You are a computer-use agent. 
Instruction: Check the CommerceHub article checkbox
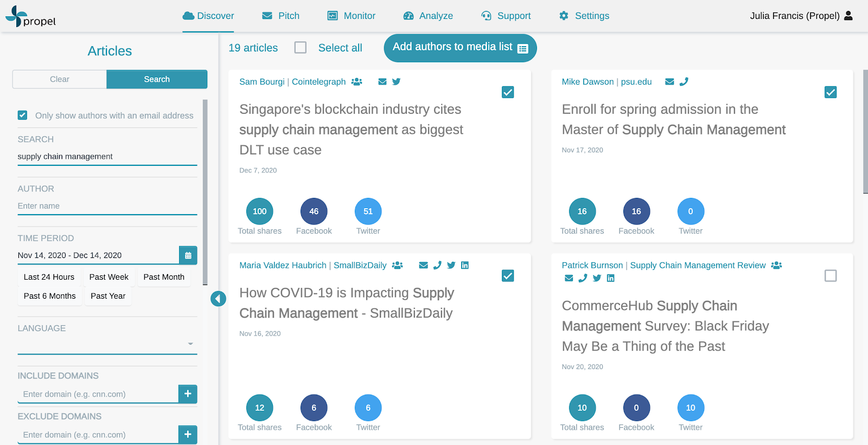[831, 276]
